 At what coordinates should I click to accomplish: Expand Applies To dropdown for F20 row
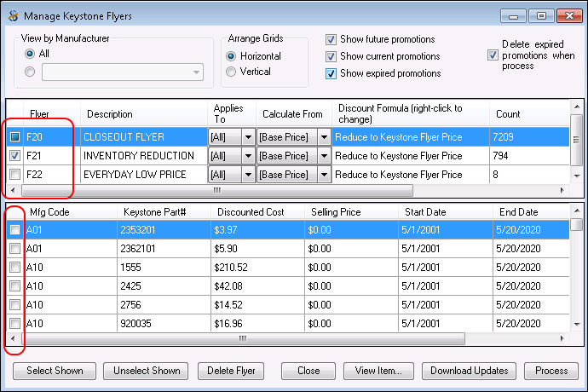tap(248, 137)
